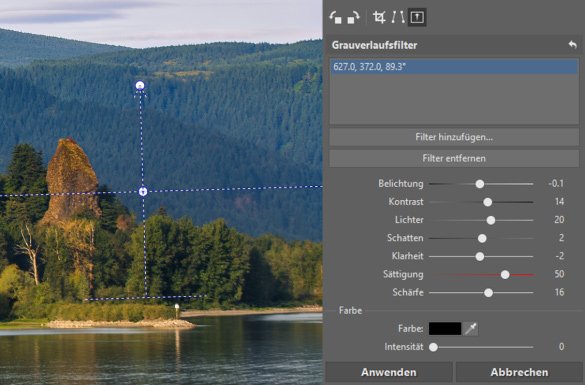Click the Kontrast slider handle

tap(487, 202)
